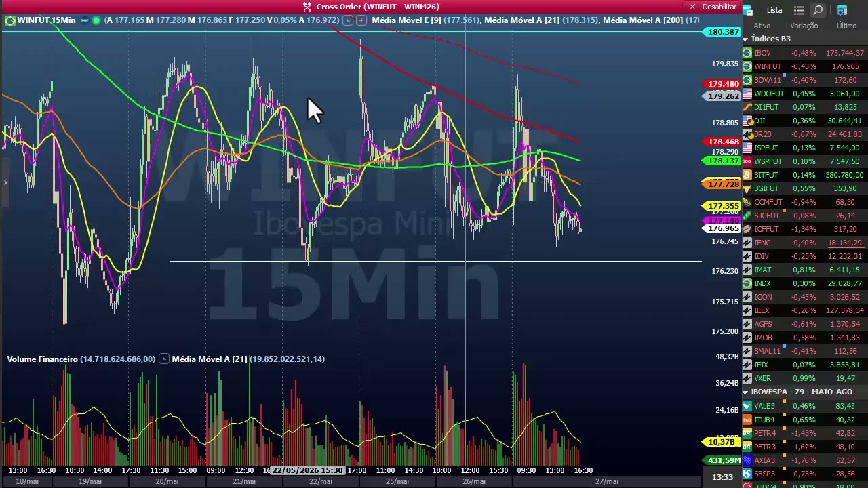
Task: Click the ISPFUT US flag icon
Action: (x=747, y=148)
